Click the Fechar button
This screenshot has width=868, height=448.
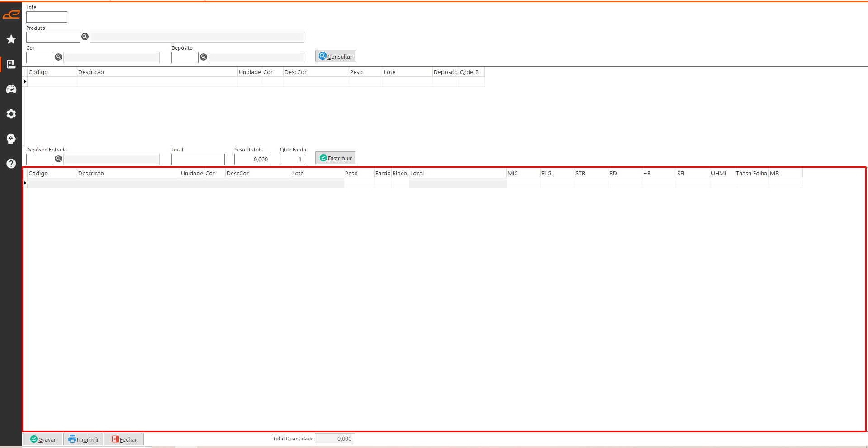coord(124,439)
